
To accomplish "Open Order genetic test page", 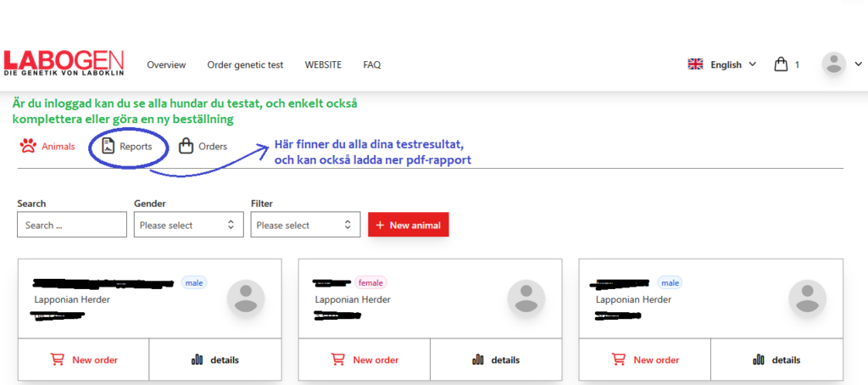I will 245,64.
